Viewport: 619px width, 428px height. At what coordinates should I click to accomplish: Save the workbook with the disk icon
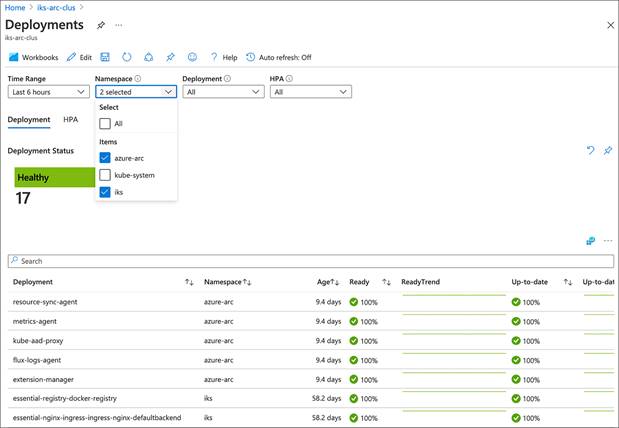[105, 57]
